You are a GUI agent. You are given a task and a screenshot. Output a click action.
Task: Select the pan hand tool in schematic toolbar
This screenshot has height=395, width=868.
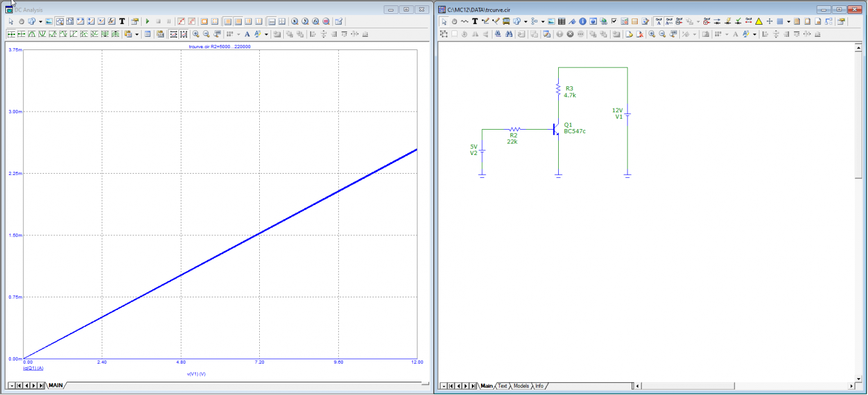(x=454, y=21)
